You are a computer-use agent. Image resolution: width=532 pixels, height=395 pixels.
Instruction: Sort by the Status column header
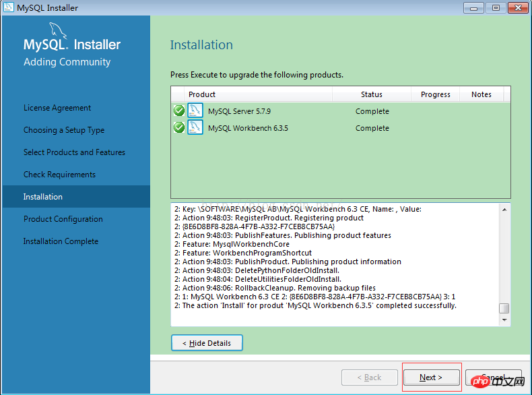(372, 94)
